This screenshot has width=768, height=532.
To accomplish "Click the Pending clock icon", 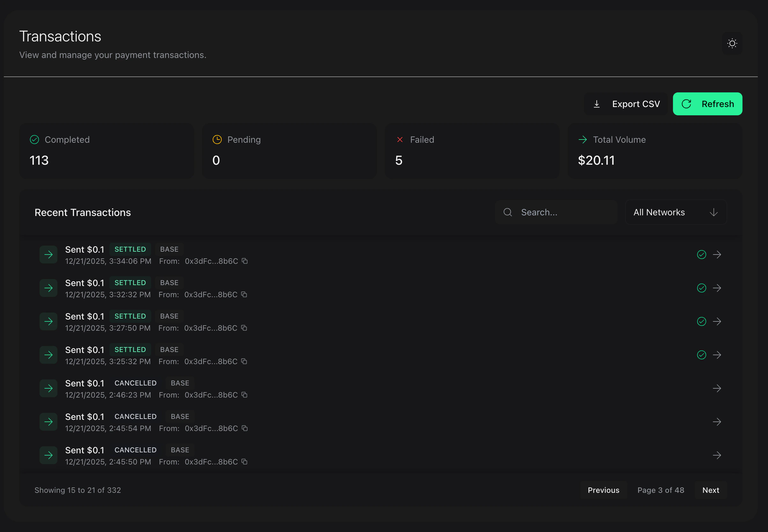I will point(217,139).
